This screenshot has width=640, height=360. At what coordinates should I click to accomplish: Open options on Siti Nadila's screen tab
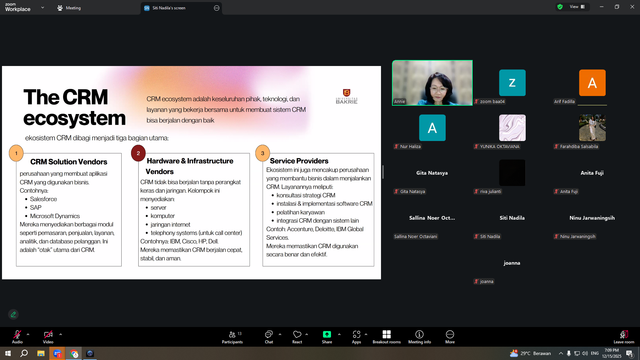[x=216, y=8]
